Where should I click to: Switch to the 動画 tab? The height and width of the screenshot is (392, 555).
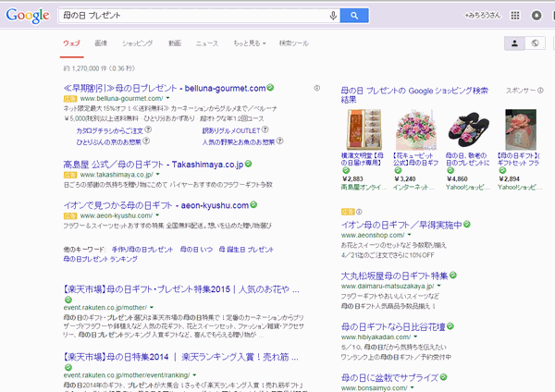click(x=175, y=43)
